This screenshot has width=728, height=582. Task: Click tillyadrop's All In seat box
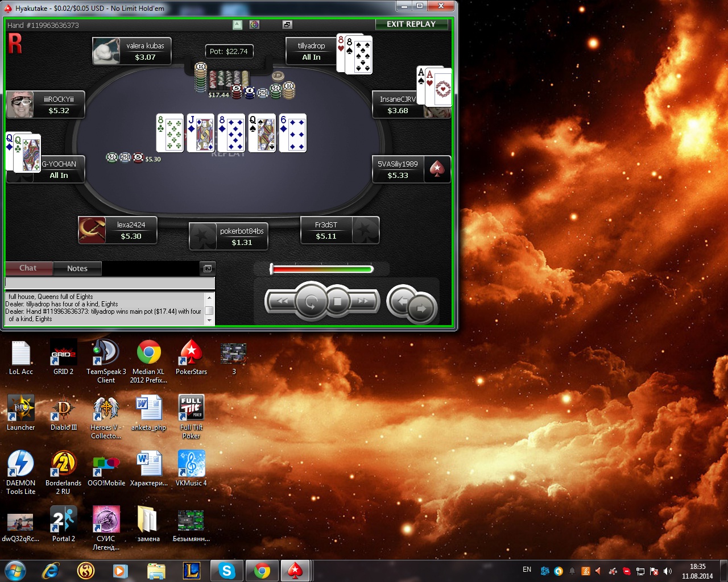point(311,51)
